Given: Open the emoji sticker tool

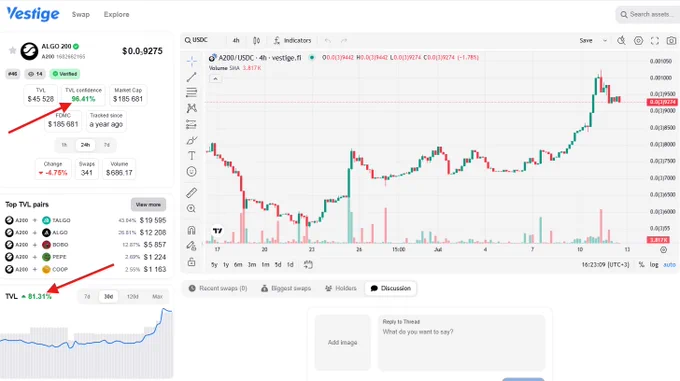Looking at the screenshot, I should [x=191, y=172].
